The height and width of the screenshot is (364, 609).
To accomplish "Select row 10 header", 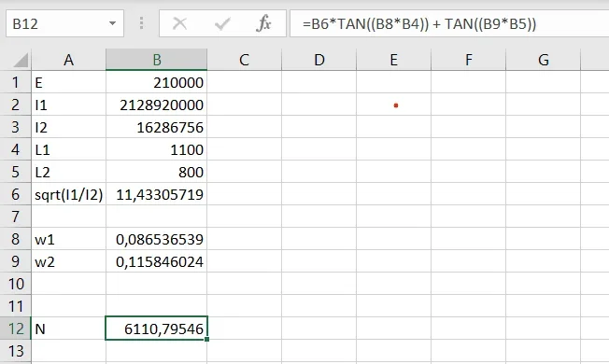I will [16, 284].
